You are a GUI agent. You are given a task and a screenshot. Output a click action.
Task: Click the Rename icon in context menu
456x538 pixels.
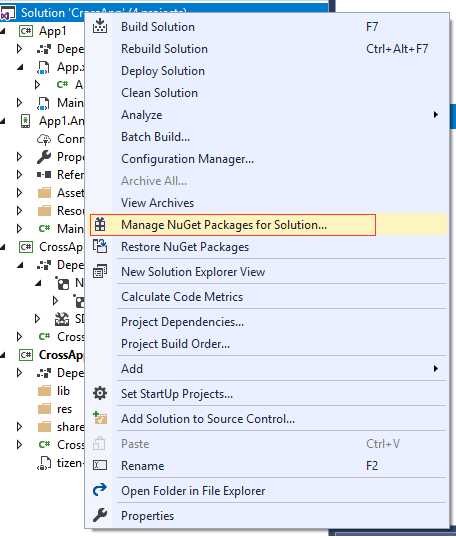pyautogui.click(x=100, y=465)
